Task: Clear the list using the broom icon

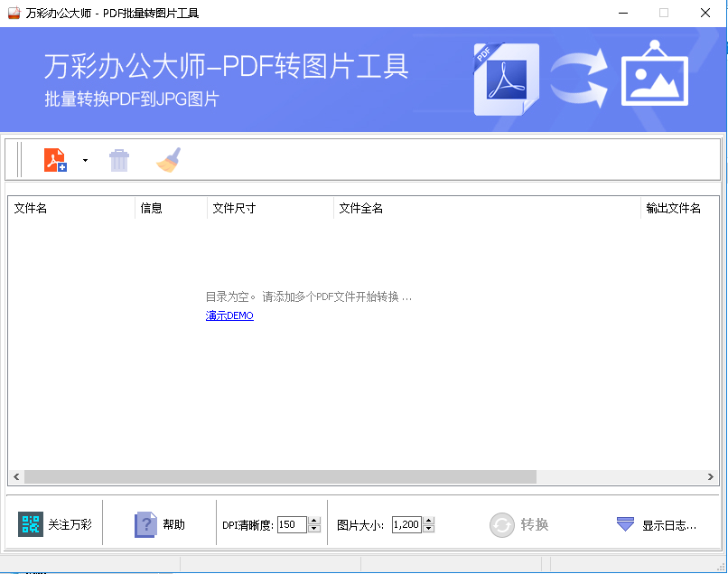Action: coord(168,159)
